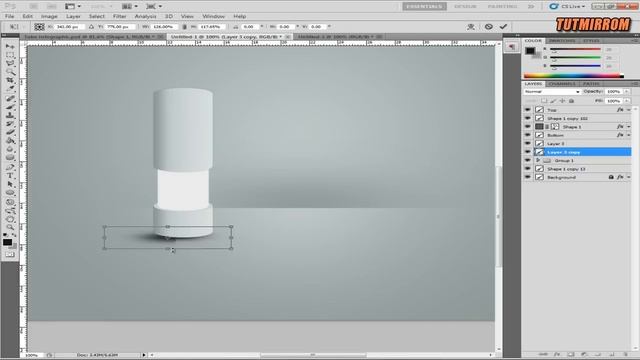Toggle maintain aspect ratio chain link
This screenshot has height=360, width=640.
(184, 27)
